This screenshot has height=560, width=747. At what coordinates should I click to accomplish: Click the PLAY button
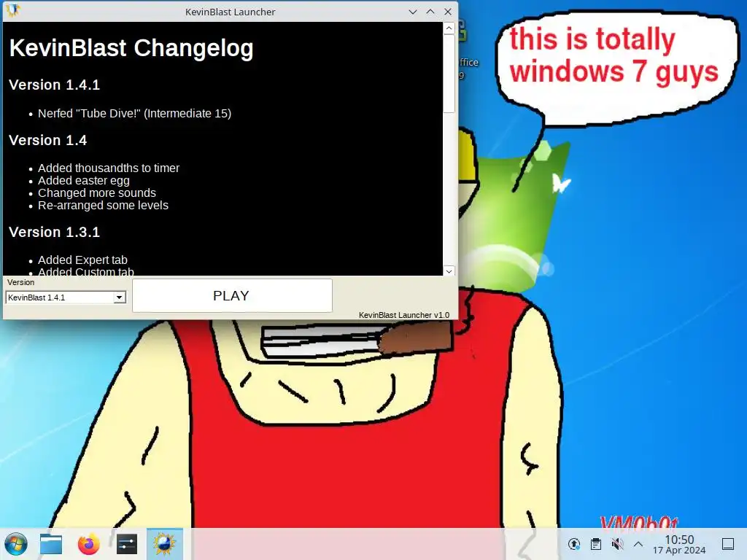(x=232, y=296)
